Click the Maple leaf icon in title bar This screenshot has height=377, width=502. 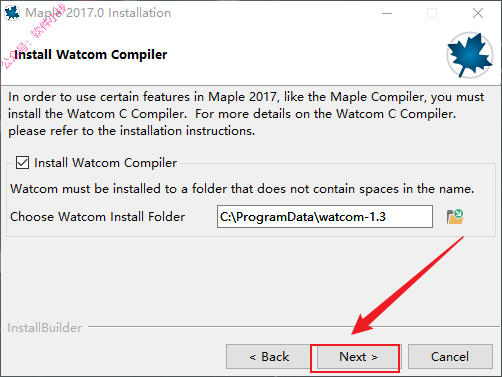(x=12, y=13)
